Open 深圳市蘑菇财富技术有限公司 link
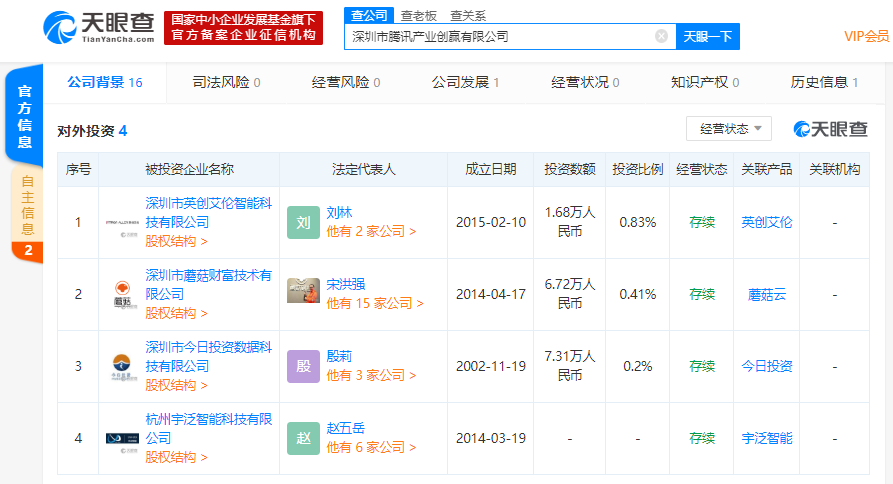This screenshot has width=893, height=484. coord(208,285)
